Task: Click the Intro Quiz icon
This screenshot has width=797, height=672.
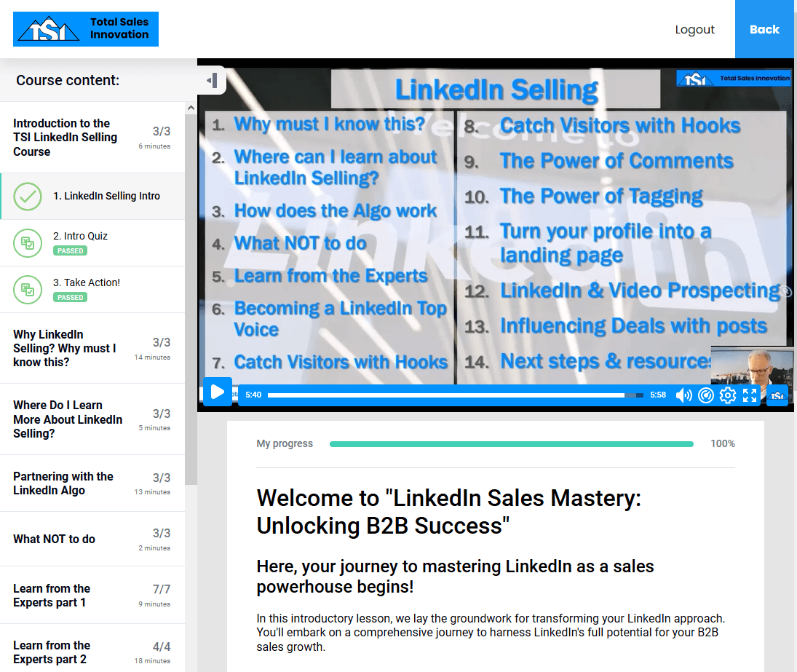Action: [28, 243]
